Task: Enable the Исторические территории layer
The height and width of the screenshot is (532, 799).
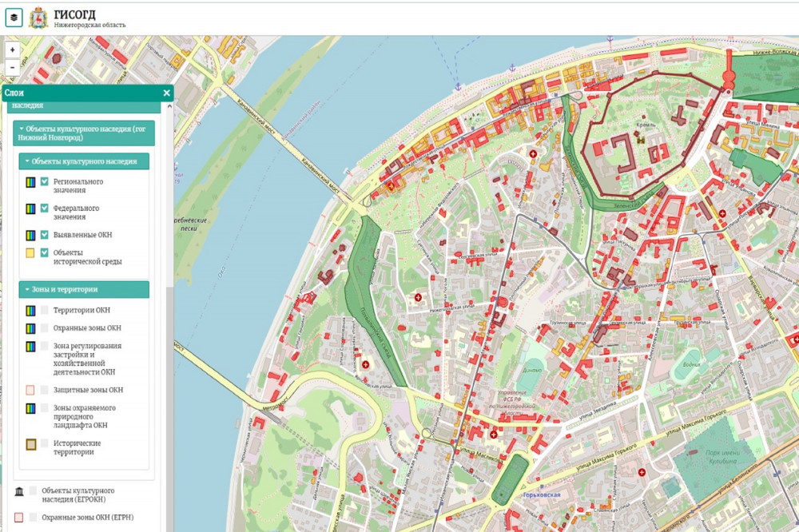Action: (46, 443)
